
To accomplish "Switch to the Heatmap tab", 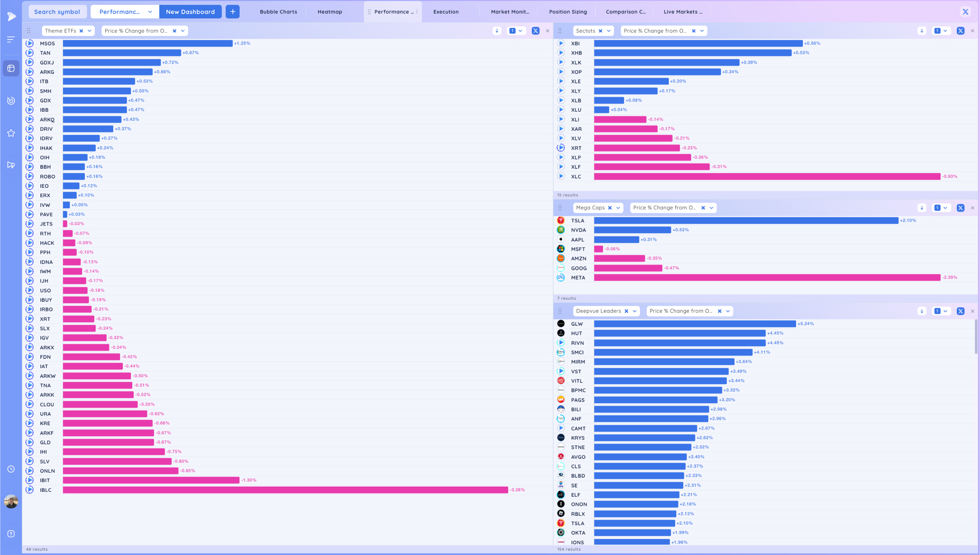I will [330, 12].
